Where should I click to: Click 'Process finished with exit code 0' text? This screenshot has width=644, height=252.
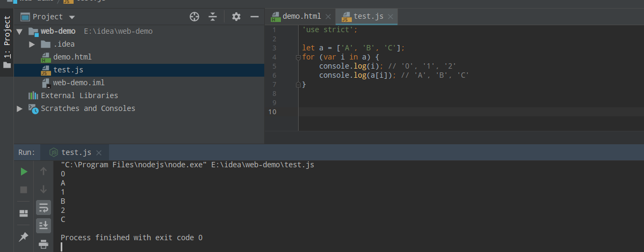(x=132, y=238)
